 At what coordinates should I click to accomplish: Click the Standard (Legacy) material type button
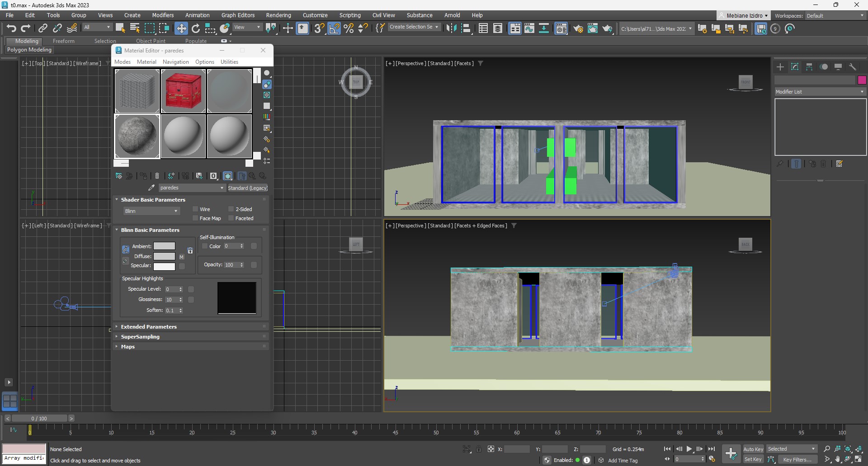click(248, 188)
